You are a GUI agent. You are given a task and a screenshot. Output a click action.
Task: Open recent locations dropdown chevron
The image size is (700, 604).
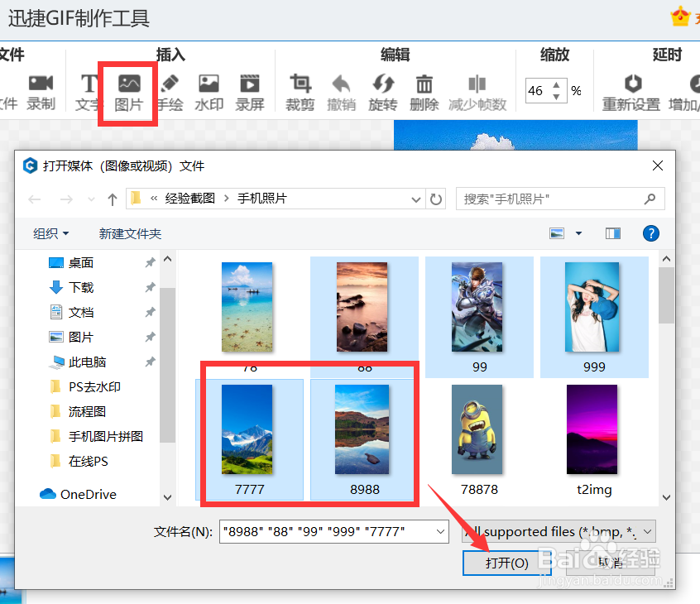click(x=91, y=199)
